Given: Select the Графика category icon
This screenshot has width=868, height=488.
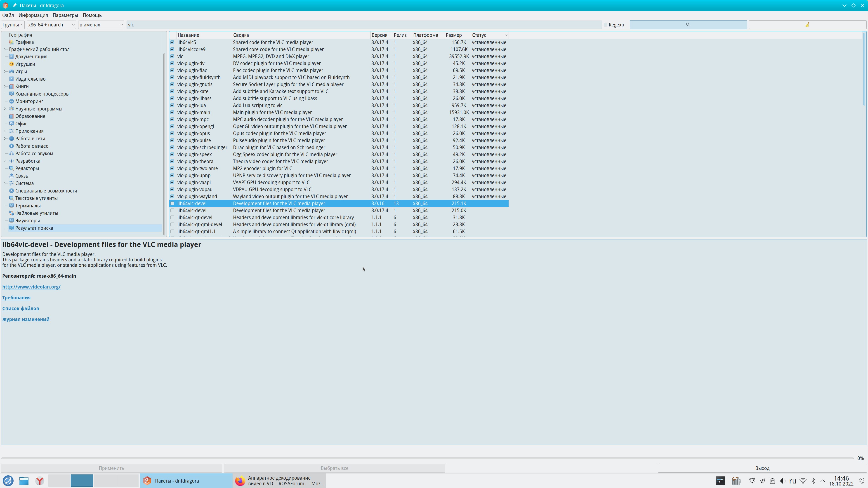Looking at the screenshot, I should pos(12,42).
